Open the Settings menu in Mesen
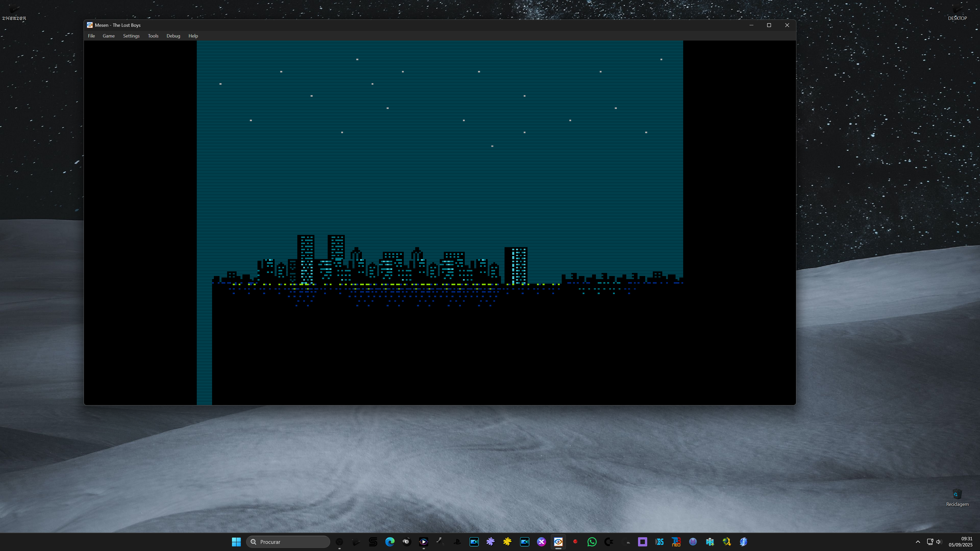This screenshot has height=551, width=980. (131, 36)
